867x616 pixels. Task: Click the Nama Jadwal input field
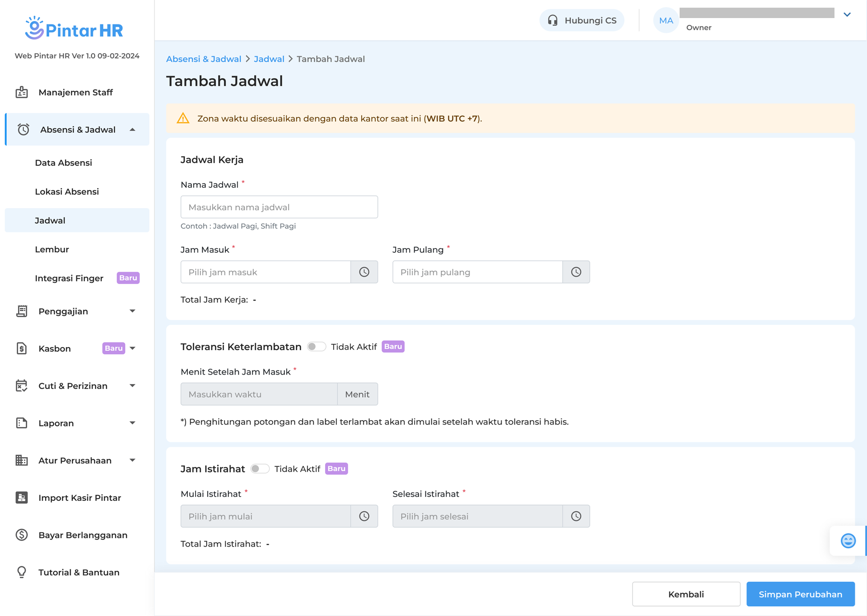pos(279,207)
